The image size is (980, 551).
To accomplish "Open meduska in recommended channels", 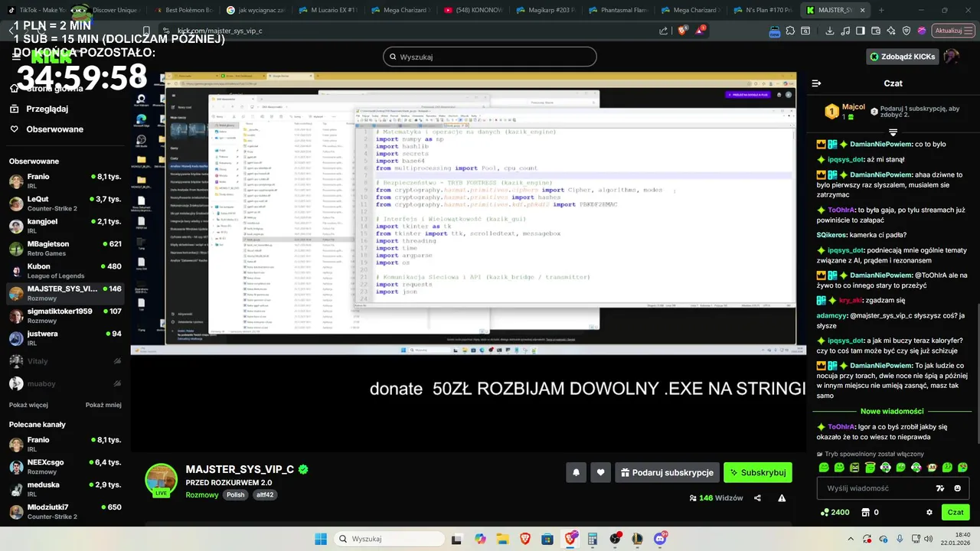I will pyautogui.click(x=65, y=489).
